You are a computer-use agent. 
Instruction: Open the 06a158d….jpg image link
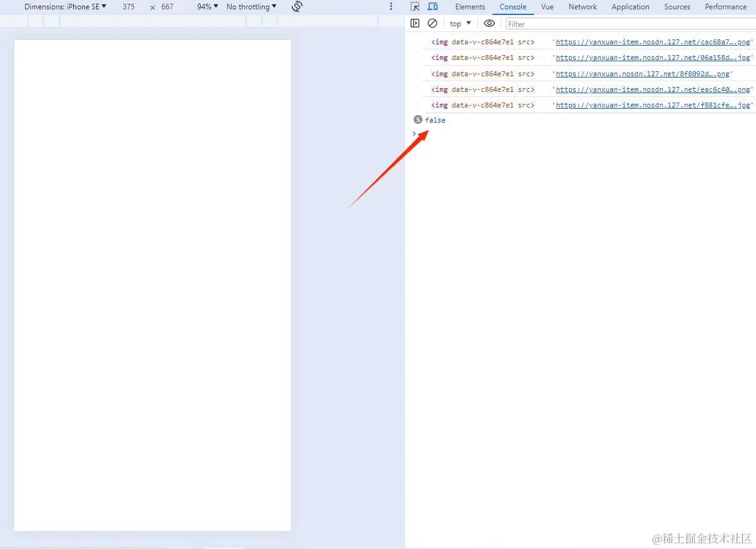click(x=653, y=58)
